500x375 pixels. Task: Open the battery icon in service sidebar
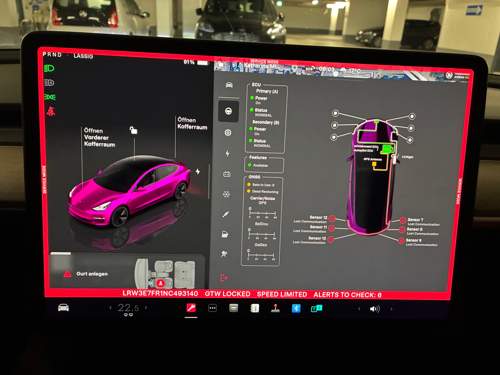click(x=227, y=174)
